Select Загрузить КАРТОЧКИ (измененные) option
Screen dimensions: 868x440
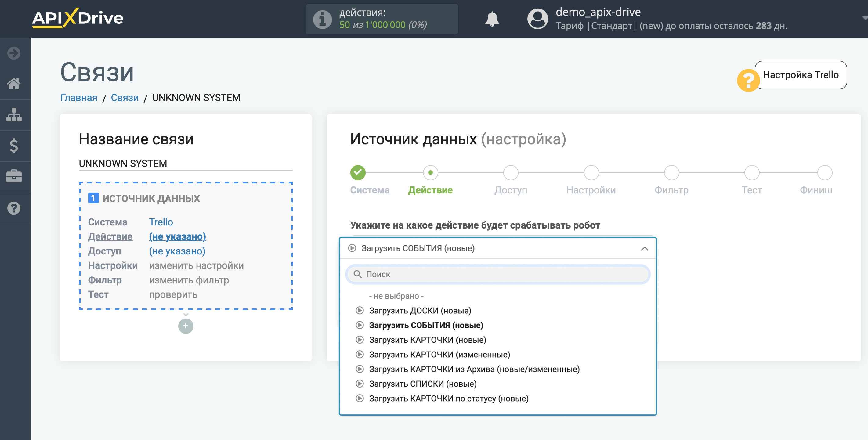pos(439,355)
